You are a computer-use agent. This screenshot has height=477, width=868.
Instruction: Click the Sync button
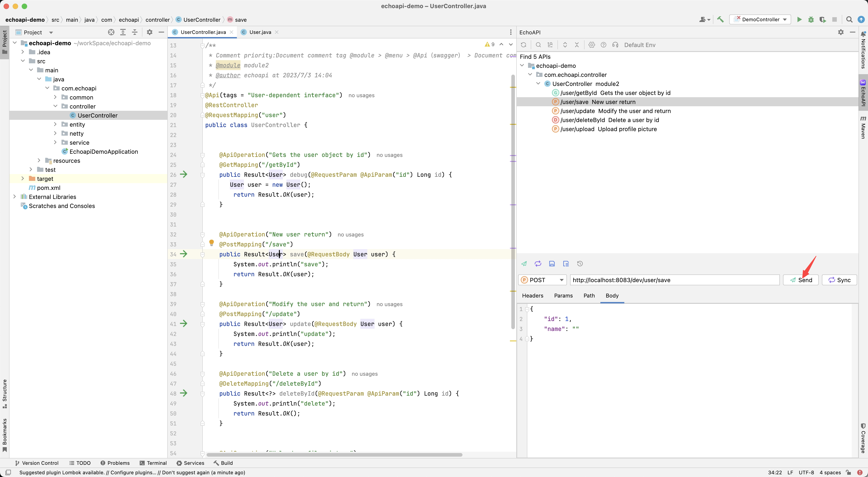pyautogui.click(x=839, y=280)
